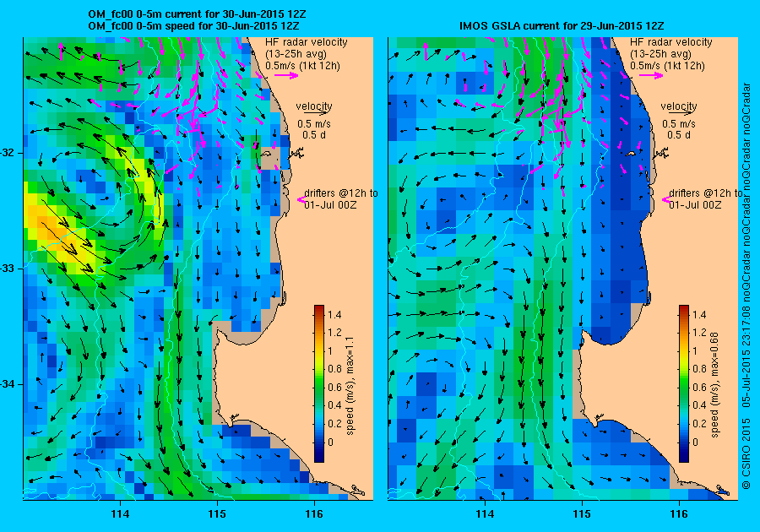The height and width of the screenshot is (532, 760).
Task: Click the magenta HF radar scale arrow in IMOS GSLA map
Action: click(x=651, y=75)
